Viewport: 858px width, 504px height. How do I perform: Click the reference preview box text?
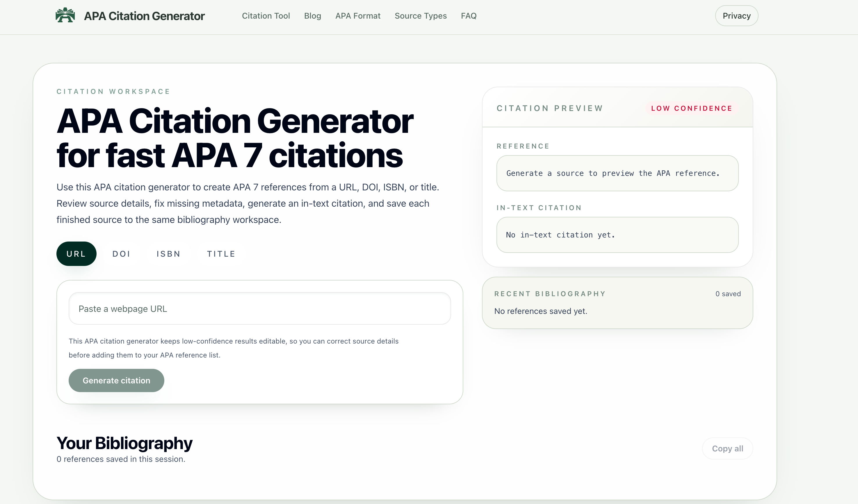coord(613,173)
